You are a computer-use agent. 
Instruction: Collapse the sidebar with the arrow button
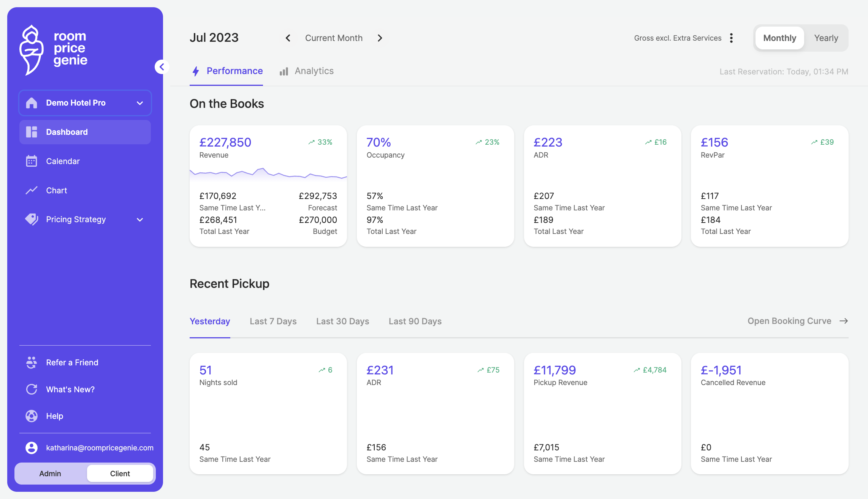(162, 67)
